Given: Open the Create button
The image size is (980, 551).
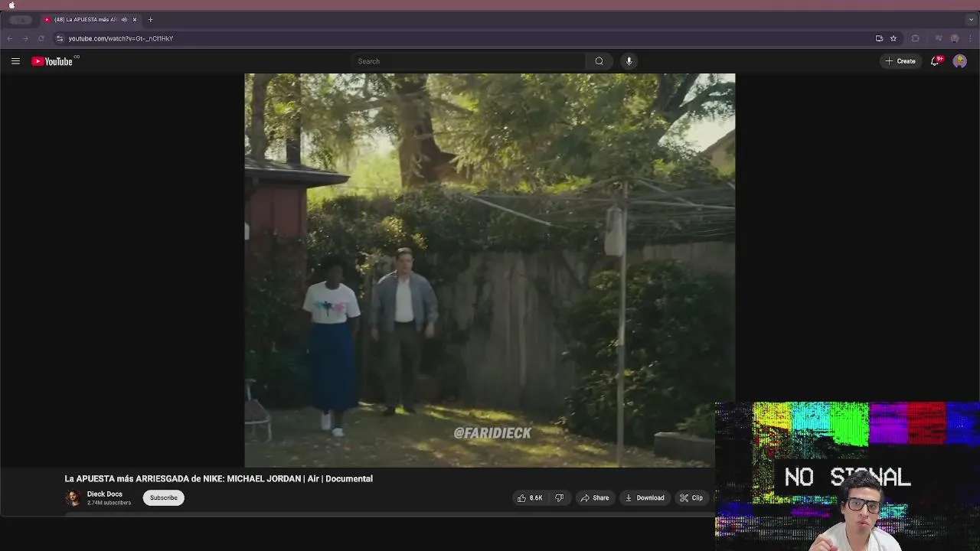Looking at the screenshot, I should tap(900, 61).
